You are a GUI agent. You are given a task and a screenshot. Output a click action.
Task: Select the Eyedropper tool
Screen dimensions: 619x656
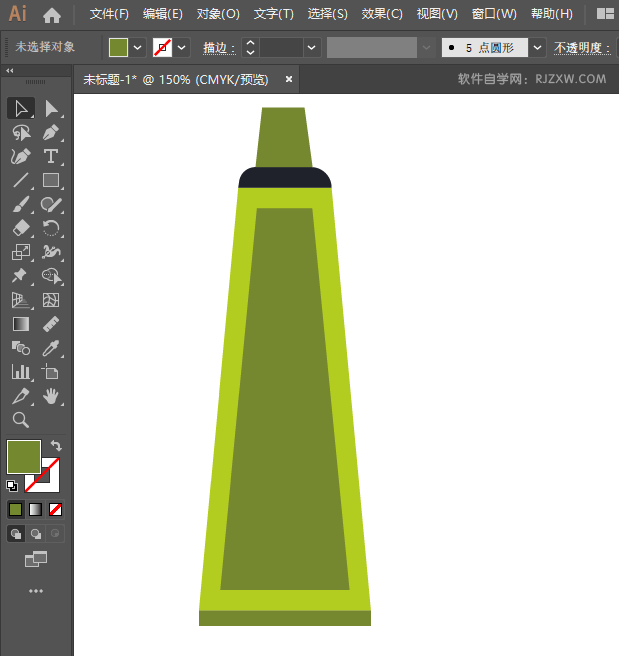[x=51, y=348]
